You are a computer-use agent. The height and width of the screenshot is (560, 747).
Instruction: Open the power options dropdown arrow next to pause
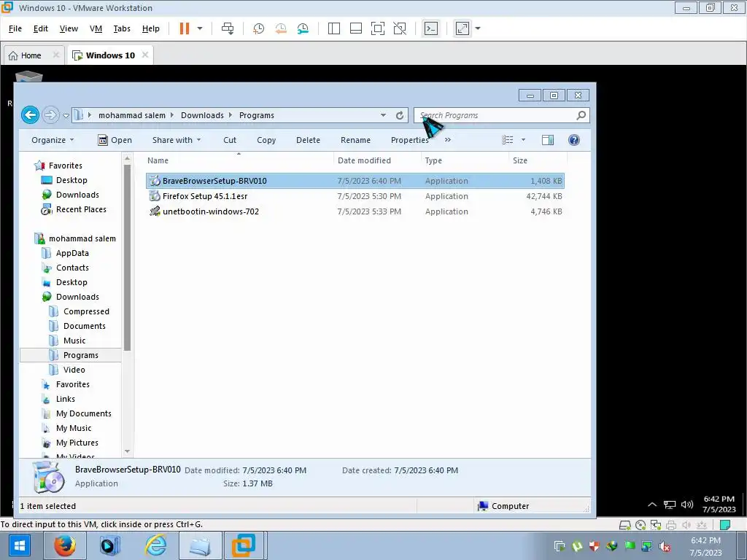(x=200, y=28)
